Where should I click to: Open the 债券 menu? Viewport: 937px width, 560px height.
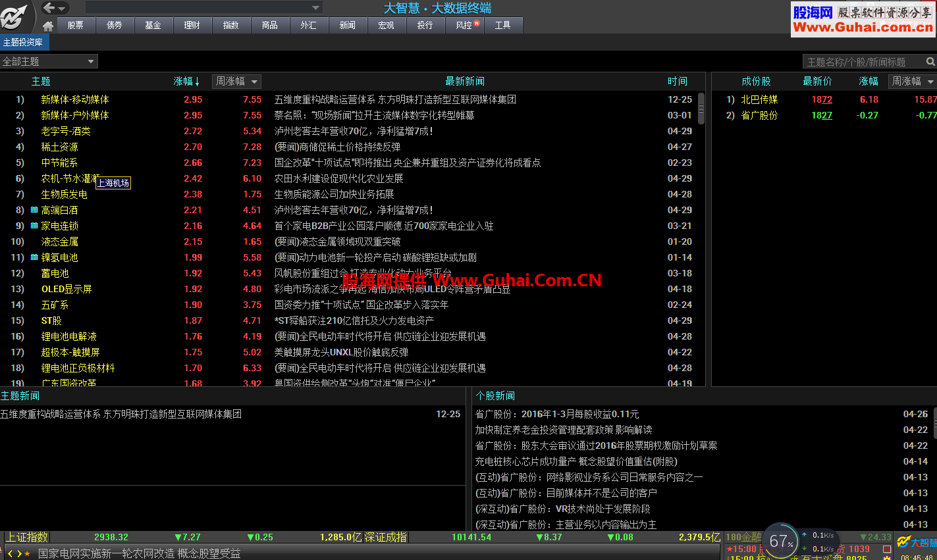(114, 25)
